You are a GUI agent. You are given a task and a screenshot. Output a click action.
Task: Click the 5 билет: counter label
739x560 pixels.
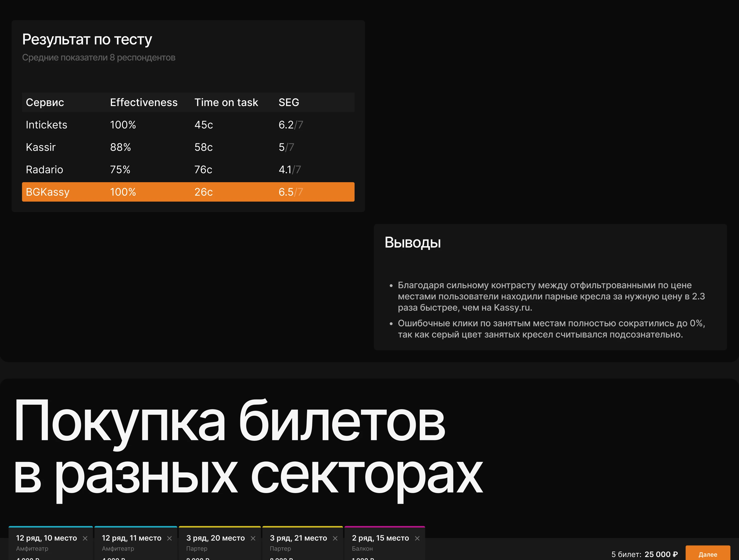(626, 554)
